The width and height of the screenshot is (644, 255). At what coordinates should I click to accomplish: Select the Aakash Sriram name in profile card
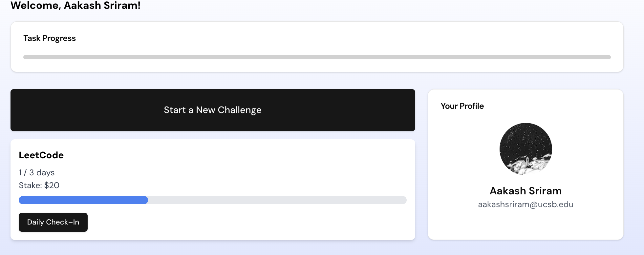526,191
